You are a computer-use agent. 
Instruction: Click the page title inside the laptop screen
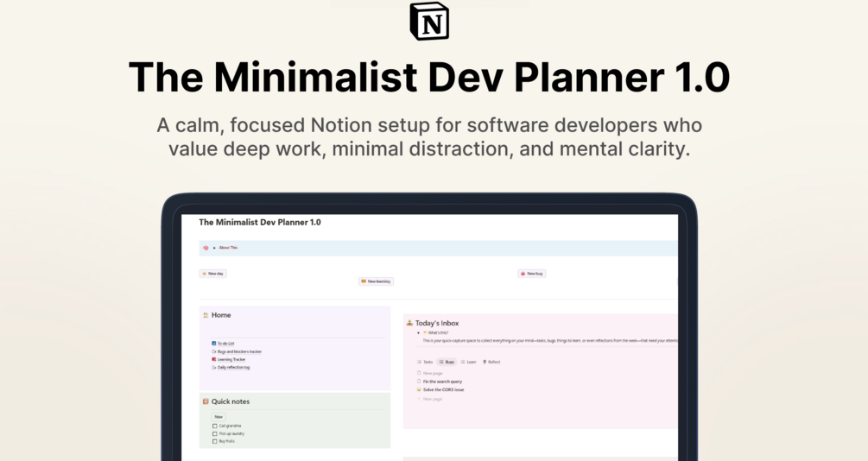(260, 223)
